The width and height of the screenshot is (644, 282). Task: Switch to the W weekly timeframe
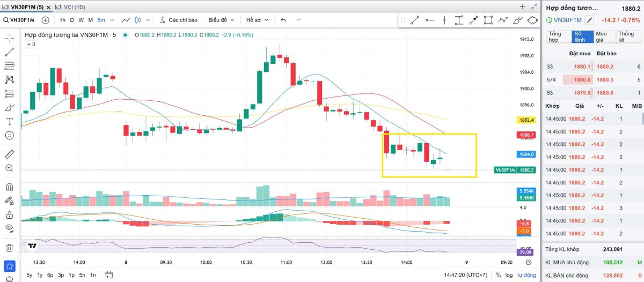81,20
